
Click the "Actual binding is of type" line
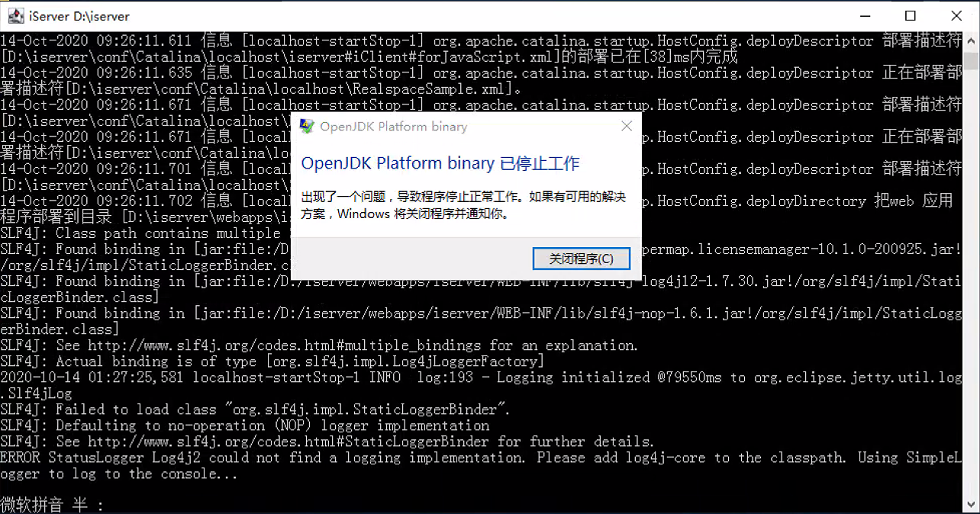pos(272,361)
